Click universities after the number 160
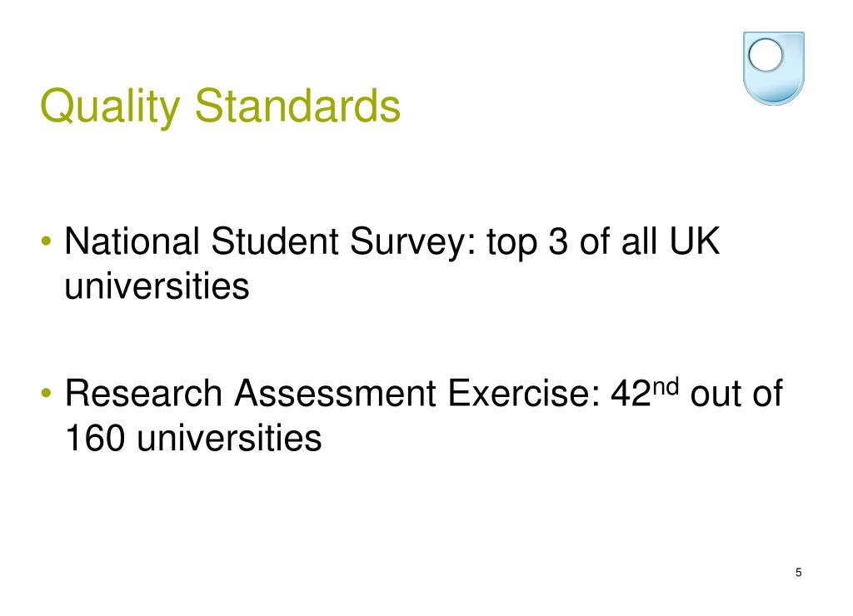The height and width of the screenshot is (616, 853). (229, 438)
